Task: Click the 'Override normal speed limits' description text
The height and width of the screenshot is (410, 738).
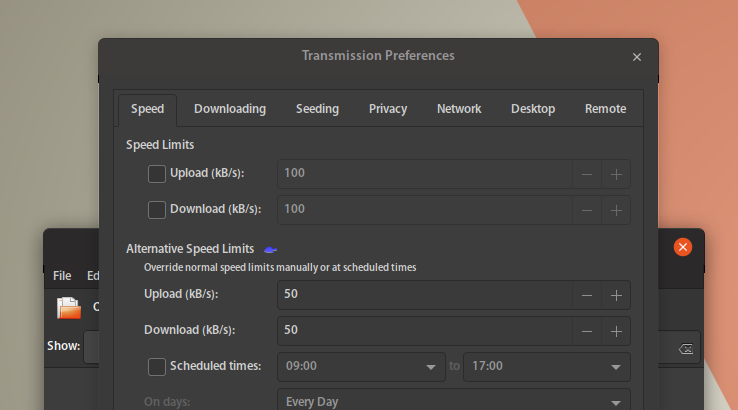Action: [280, 267]
